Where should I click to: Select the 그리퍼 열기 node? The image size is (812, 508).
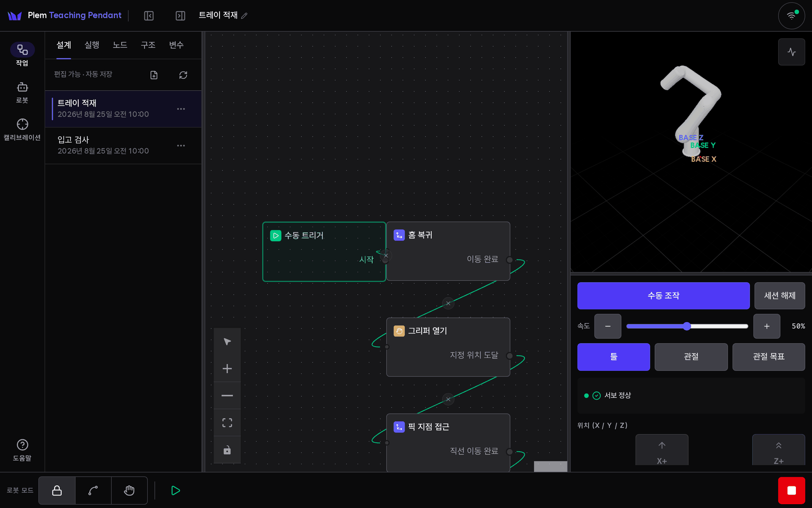[x=448, y=347]
